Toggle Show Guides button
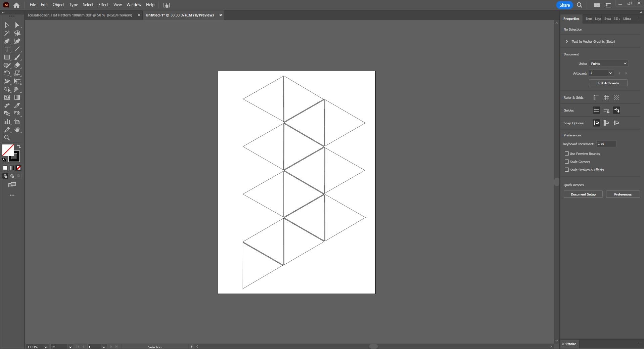644x349 pixels. pos(596,110)
